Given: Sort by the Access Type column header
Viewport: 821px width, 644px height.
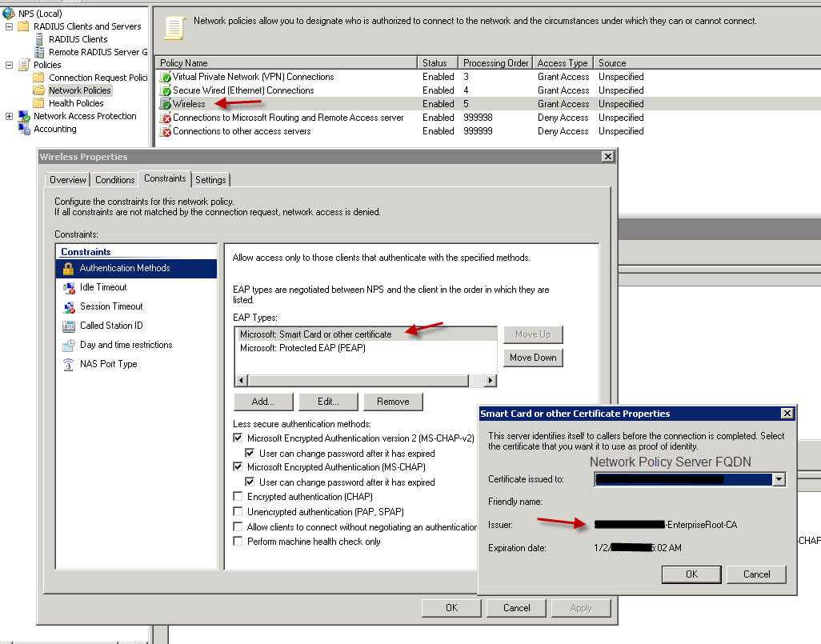Looking at the screenshot, I should pos(563,63).
